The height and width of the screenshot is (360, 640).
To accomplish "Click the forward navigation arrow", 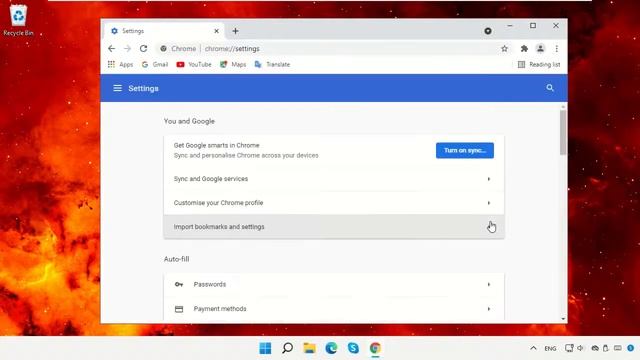I will tap(127, 49).
